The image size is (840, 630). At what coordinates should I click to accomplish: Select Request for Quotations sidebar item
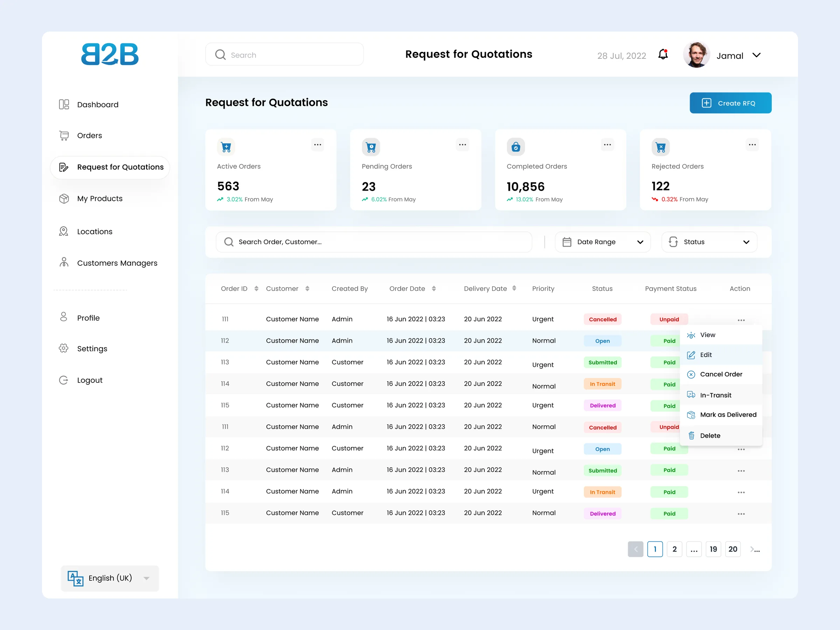(x=110, y=167)
